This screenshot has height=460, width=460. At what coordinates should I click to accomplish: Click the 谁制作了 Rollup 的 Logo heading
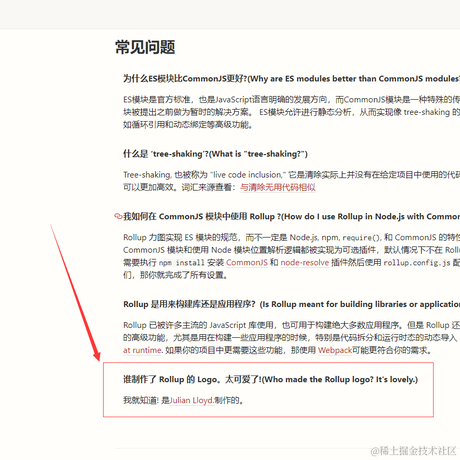pos(270,379)
